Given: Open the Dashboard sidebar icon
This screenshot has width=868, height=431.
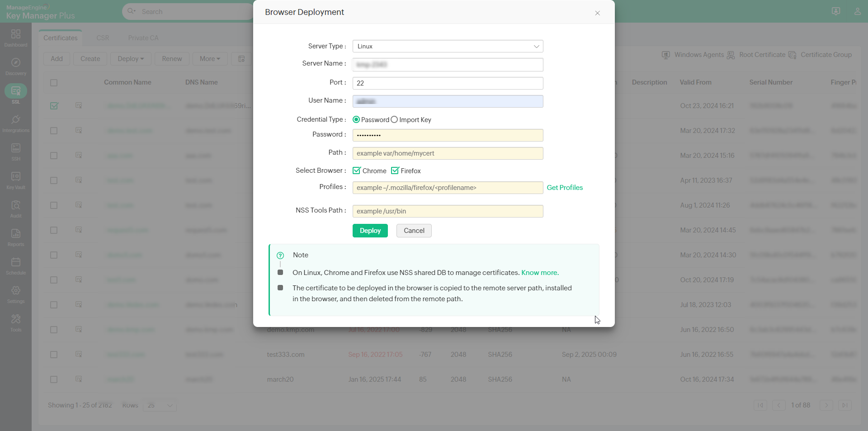Looking at the screenshot, I should 16,34.
